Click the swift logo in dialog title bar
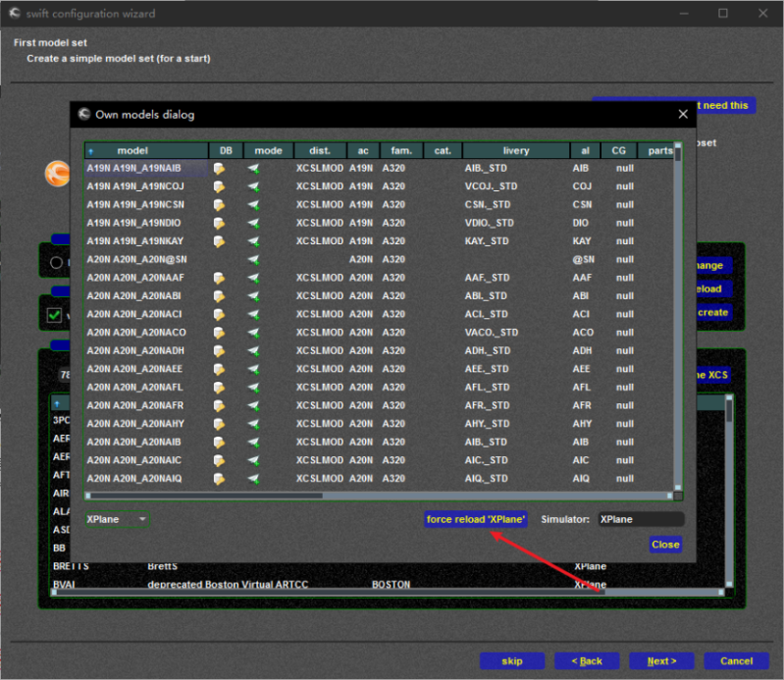 (84, 114)
